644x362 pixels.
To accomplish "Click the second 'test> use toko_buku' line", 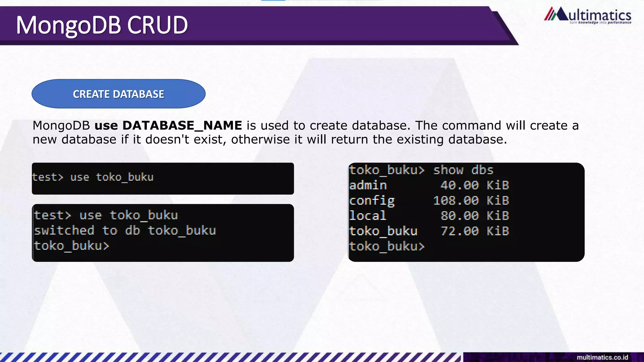I will (106, 216).
